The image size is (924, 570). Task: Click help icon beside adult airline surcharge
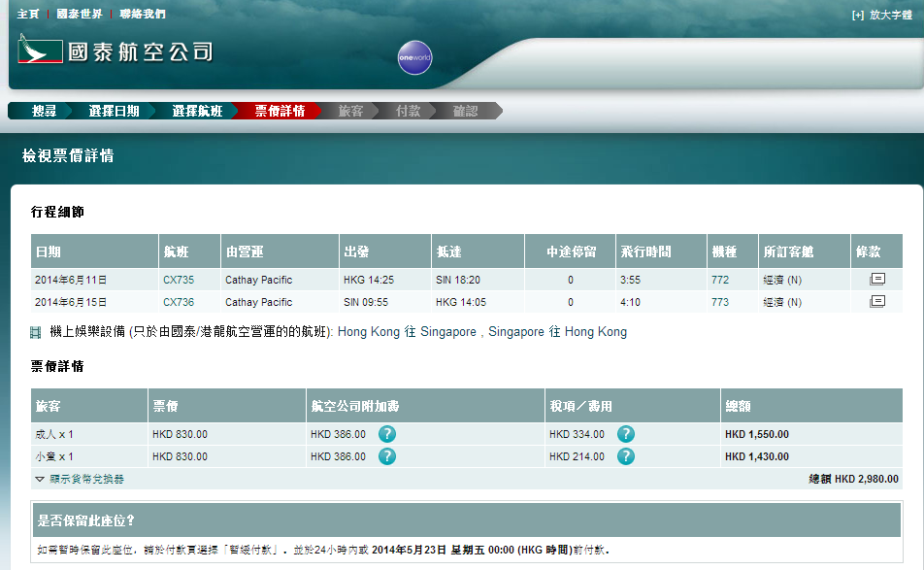(386, 434)
